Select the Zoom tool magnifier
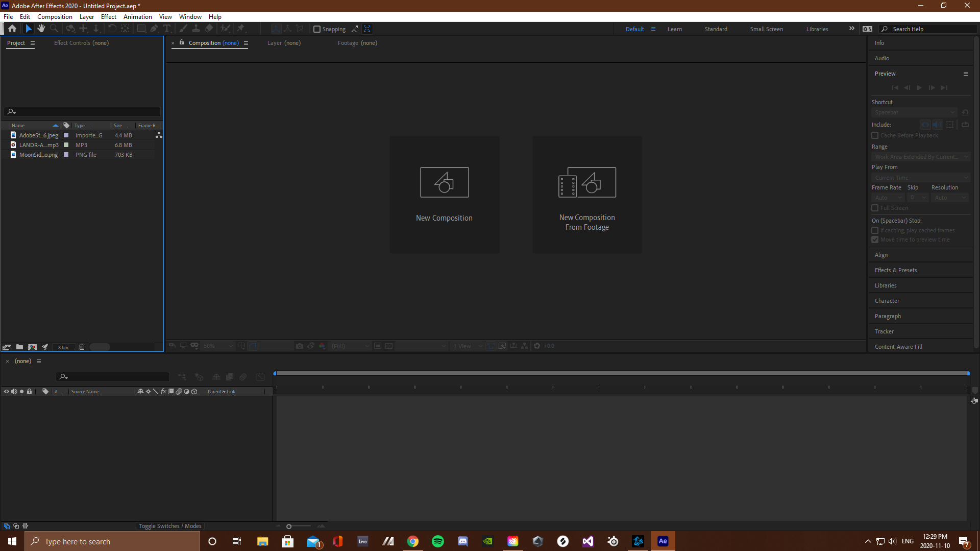980x551 pixels. click(54, 29)
